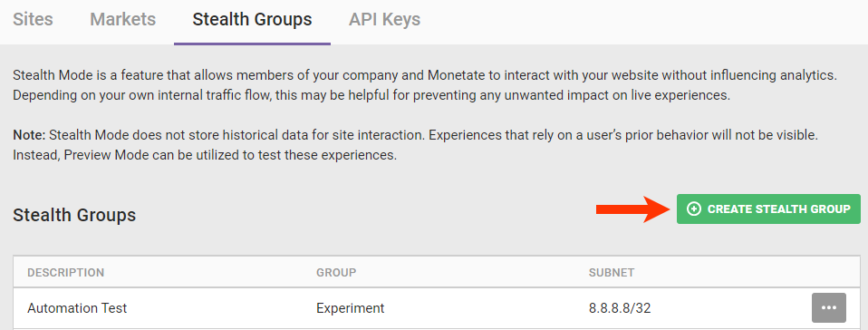This screenshot has height=330, width=868.
Task: Select the Stealth Groups tab
Action: 252,20
